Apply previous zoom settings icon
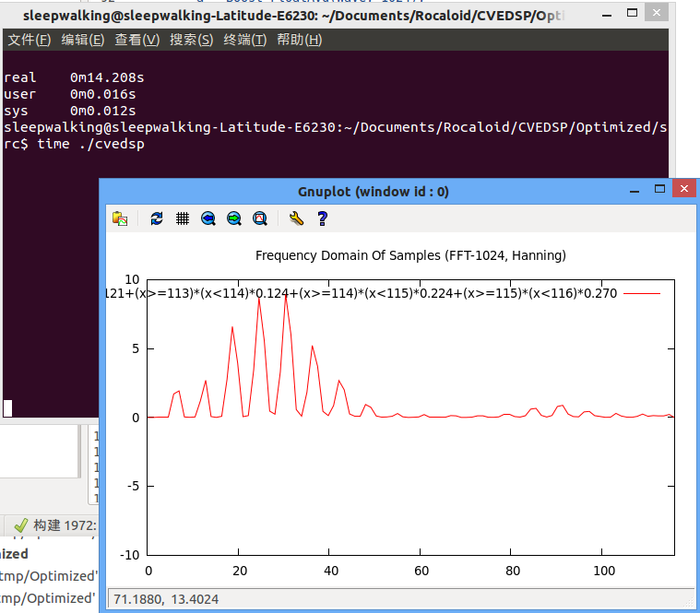This screenshot has width=700, height=613. tap(208, 218)
